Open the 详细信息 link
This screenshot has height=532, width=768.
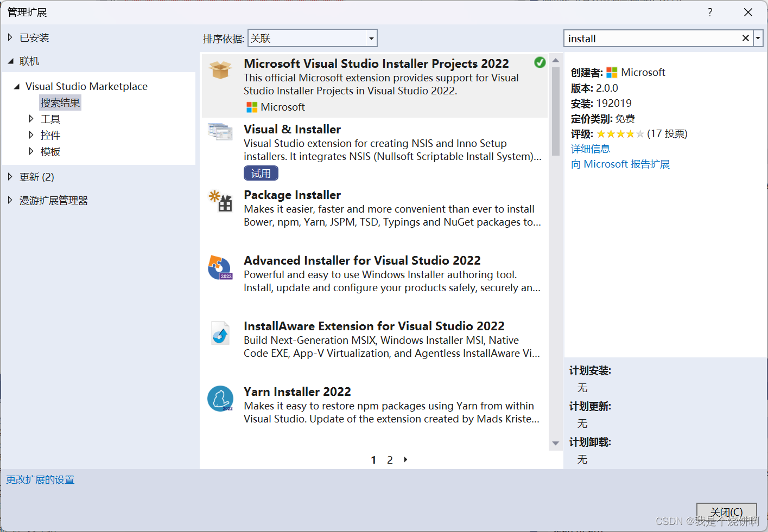591,149
